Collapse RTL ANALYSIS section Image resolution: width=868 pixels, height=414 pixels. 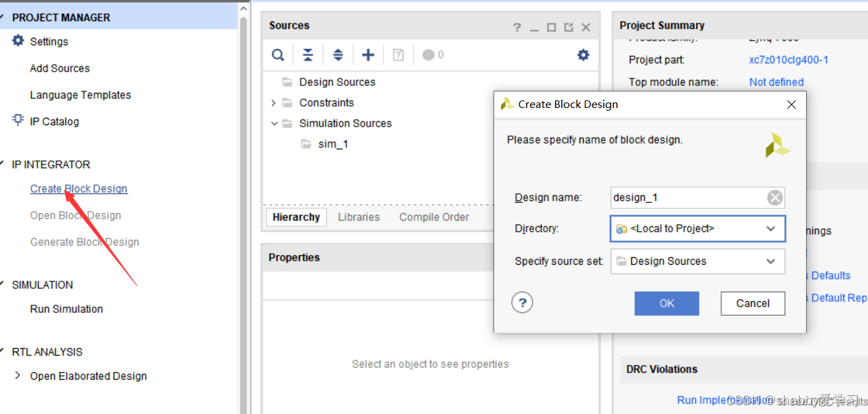(x=3, y=351)
